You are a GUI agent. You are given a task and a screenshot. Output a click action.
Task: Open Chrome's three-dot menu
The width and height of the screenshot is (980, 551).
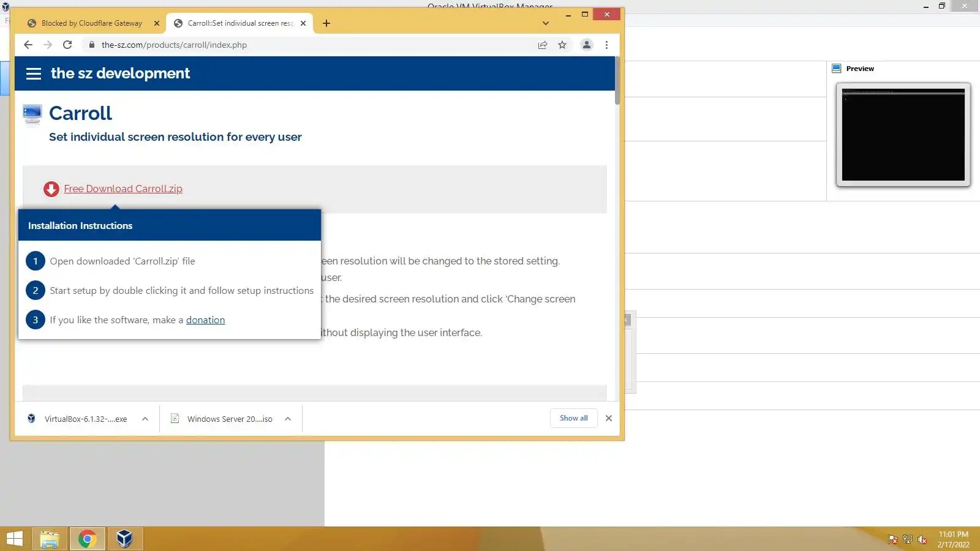point(606,45)
